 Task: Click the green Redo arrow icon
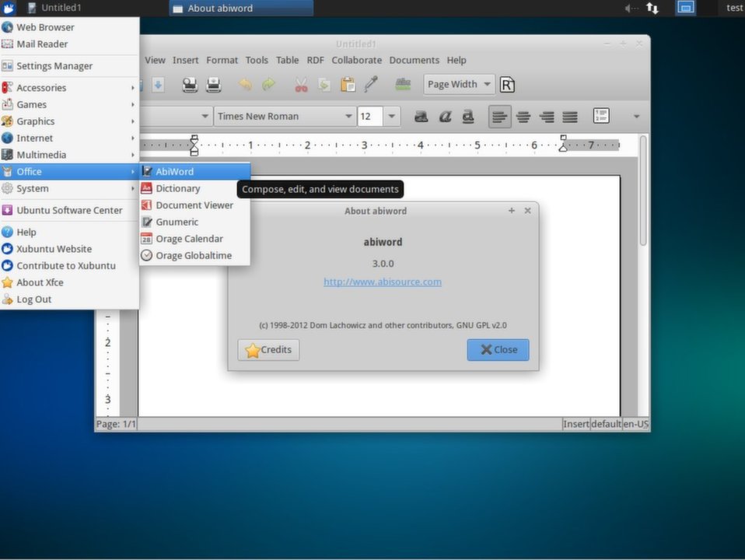269,85
